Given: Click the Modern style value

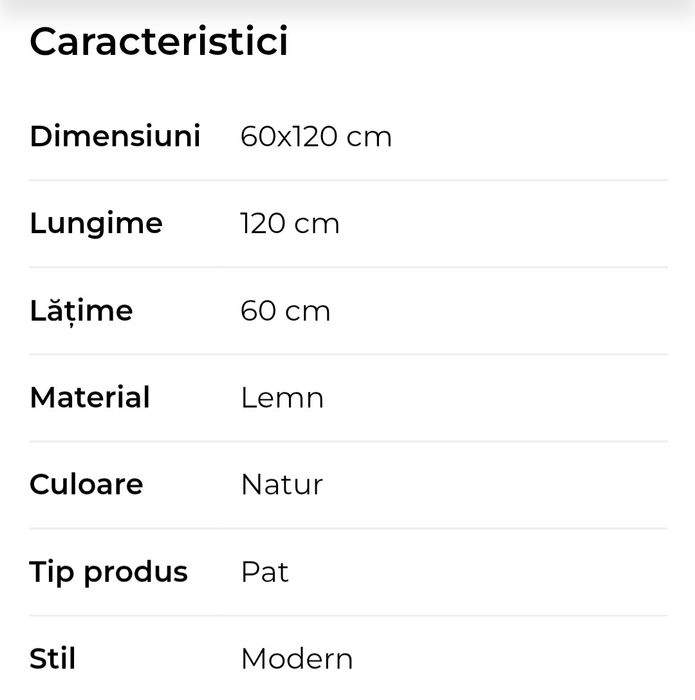Looking at the screenshot, I should pos(297,658).
